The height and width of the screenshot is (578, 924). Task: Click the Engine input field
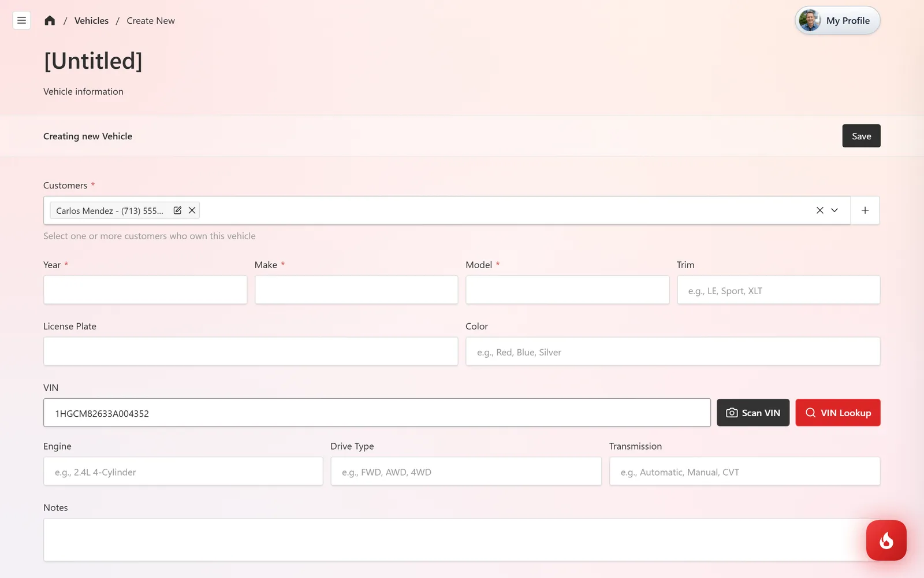pos(183,471)
